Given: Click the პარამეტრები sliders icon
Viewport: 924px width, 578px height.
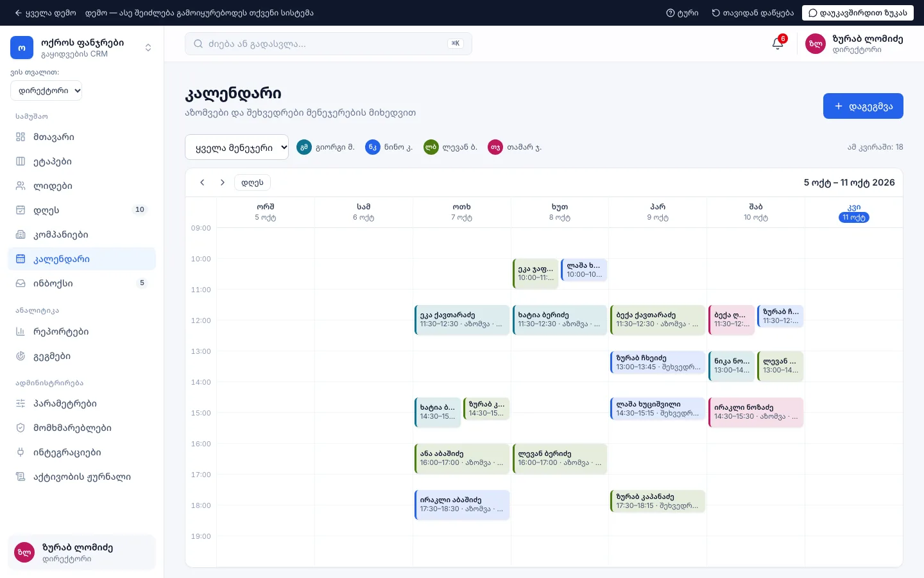Looking at the screenshot, I should tap(21, 403).
